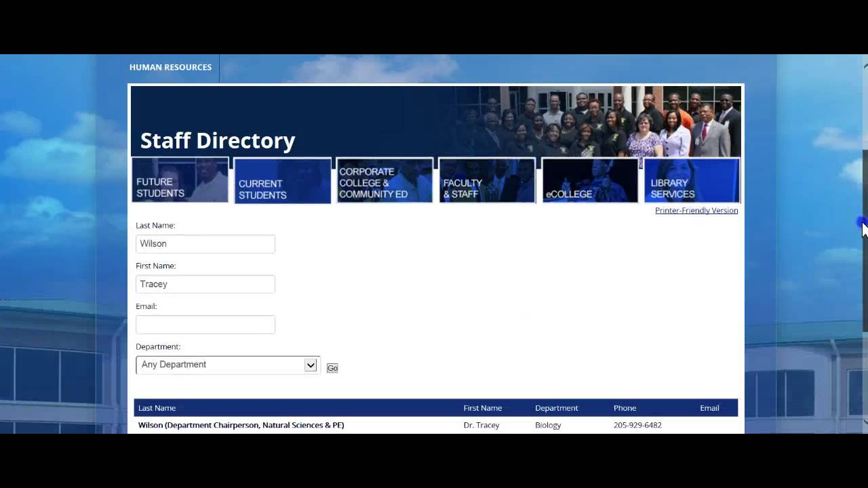The width and height of the screenshot is (868, 488).
Task: Open Wilson Department Chairperson result entry
Action: (x=241, y=425)
